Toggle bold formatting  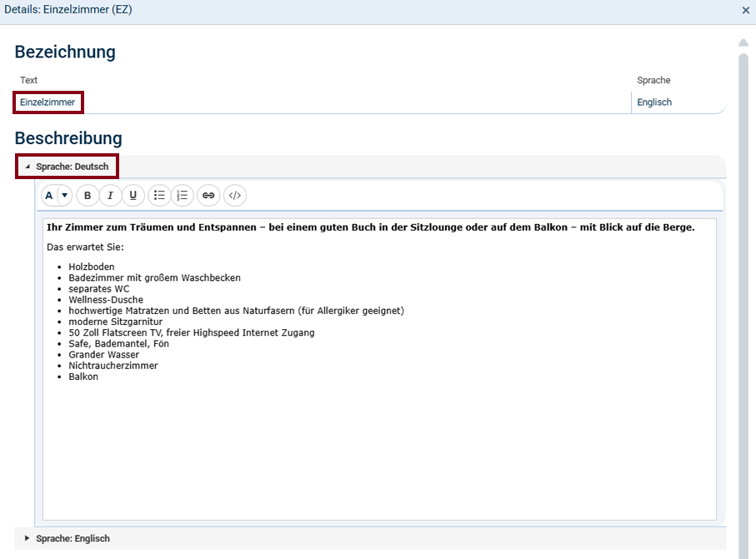pyautogui.click(x=88, y=196)
